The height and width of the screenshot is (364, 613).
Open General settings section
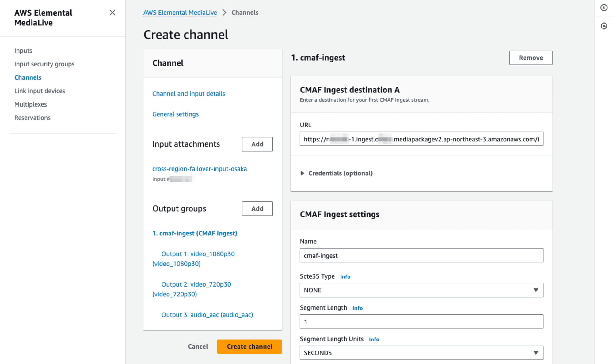pos(176,114)
